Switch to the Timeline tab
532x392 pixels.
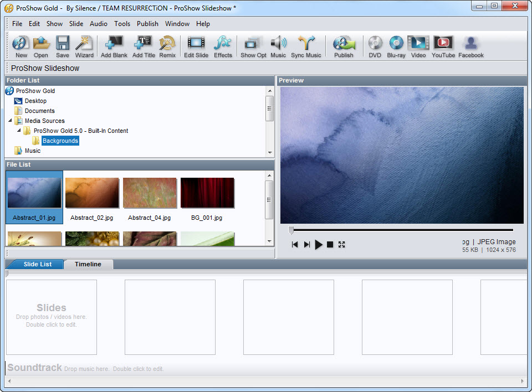(x=88, y=264)
